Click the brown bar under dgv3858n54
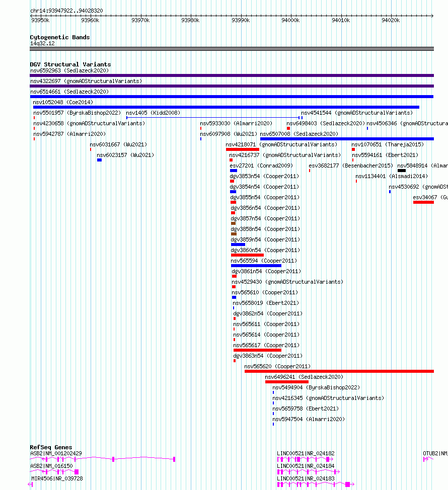This screenshot has height=490, width=448. click(234, 234)
